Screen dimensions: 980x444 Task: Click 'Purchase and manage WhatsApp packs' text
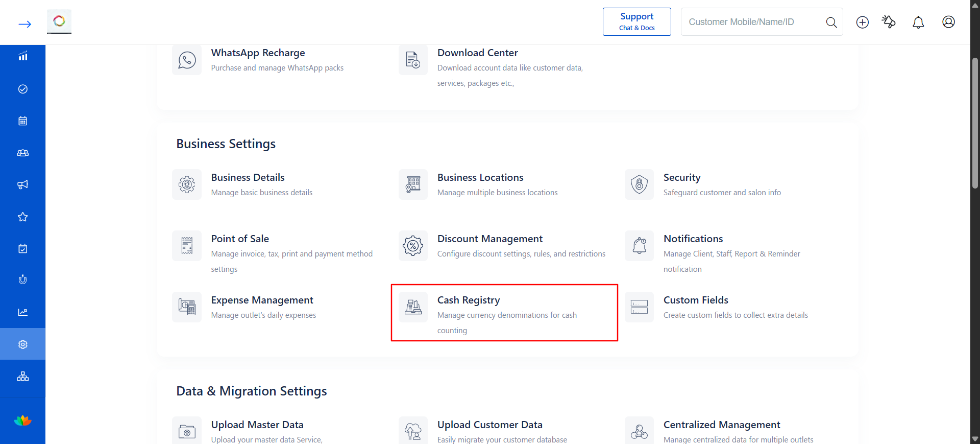coord(277,68)
